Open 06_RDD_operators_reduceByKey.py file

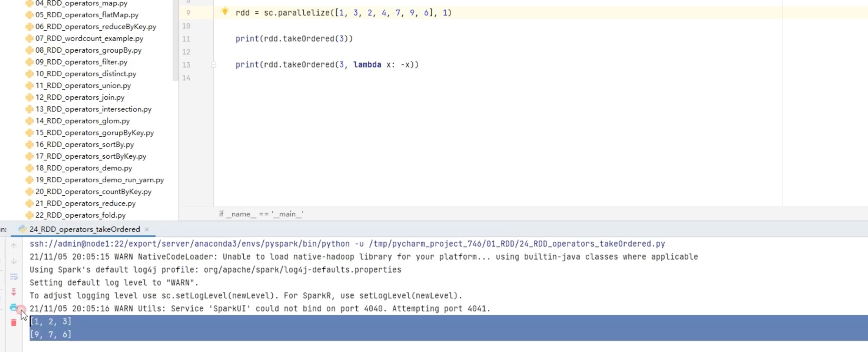[96, 27]
